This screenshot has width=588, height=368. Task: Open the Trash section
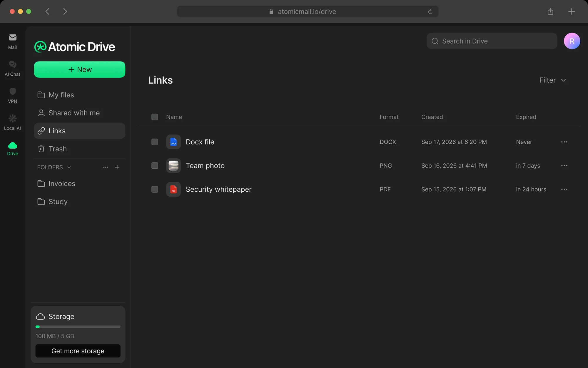79,149
